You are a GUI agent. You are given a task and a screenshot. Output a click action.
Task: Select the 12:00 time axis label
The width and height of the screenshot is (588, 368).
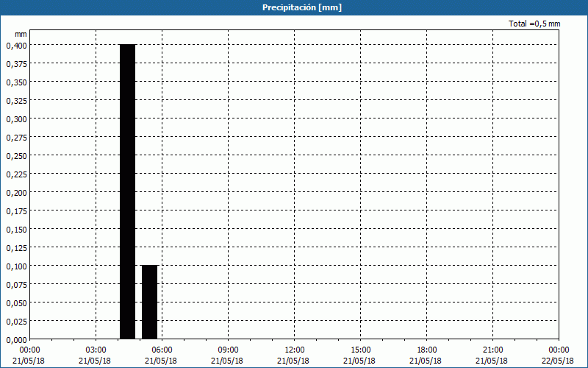(294, 350)
